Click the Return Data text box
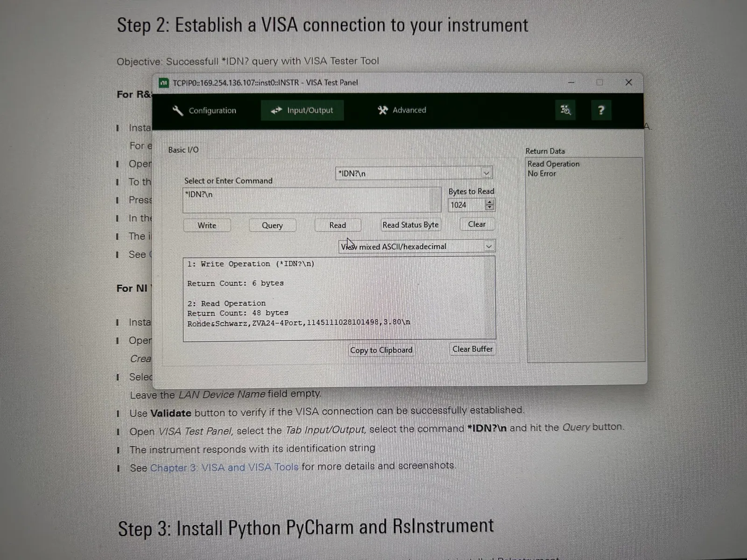 pyautogui.click(x=585, y=259)
